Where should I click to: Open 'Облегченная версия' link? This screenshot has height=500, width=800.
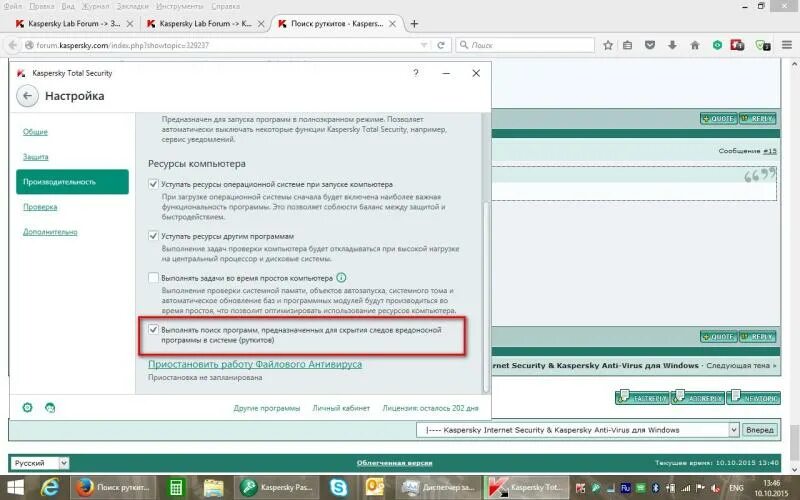(x=394, y=463)
